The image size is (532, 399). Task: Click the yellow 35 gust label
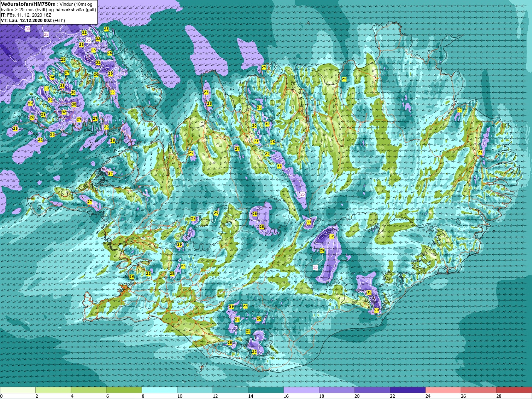pyautogui.click(x=369, y=293)
